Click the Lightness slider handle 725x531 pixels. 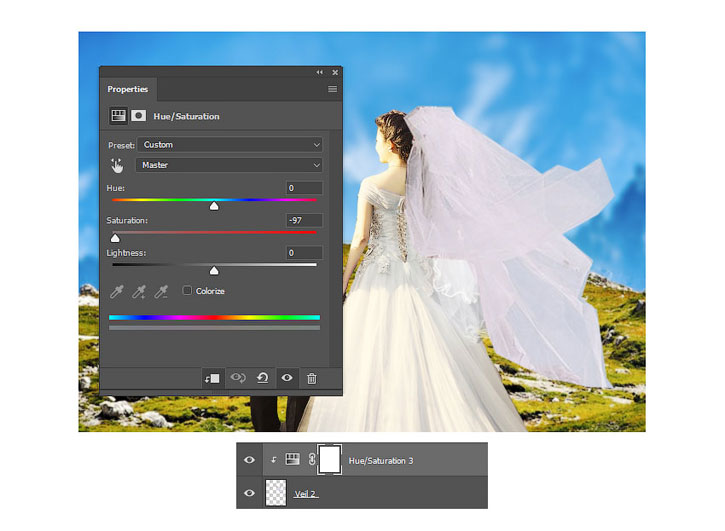click(x=214, y=271)
